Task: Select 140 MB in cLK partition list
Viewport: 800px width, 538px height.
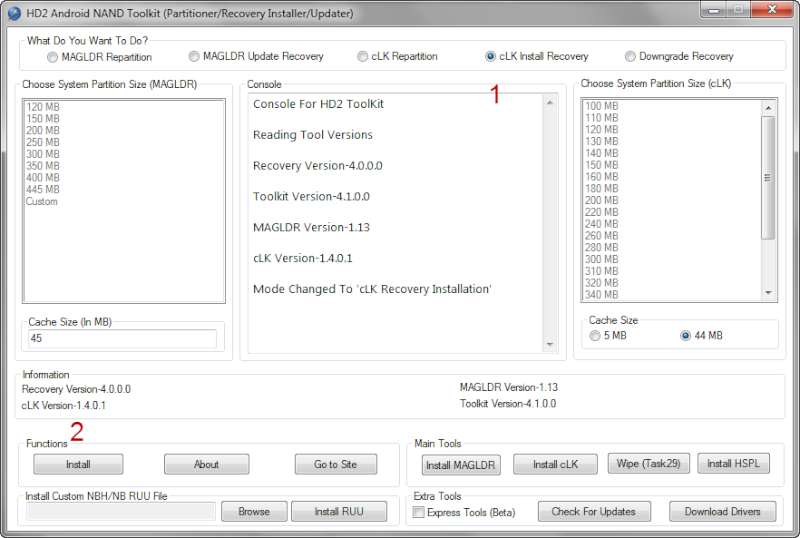Action: (602, 153)
